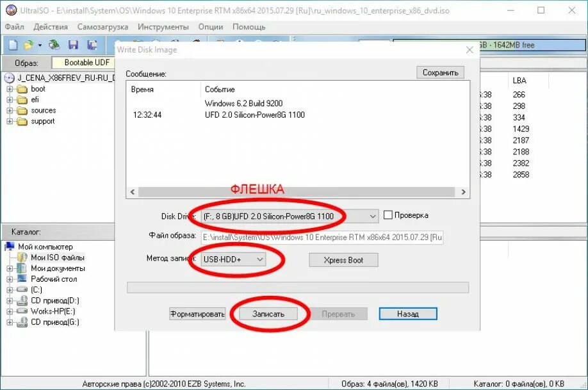
Task: Click the message log left scroll arrow
Action: (x=133, y=191)
